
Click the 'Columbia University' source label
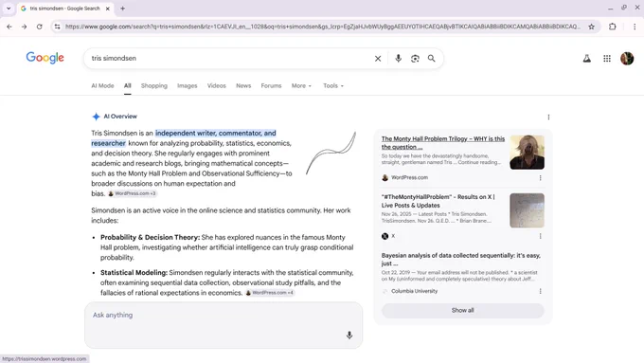415,291
